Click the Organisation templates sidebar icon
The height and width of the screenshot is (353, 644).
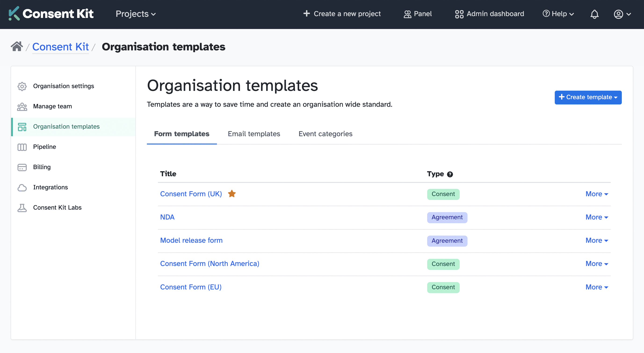(22, 127)
